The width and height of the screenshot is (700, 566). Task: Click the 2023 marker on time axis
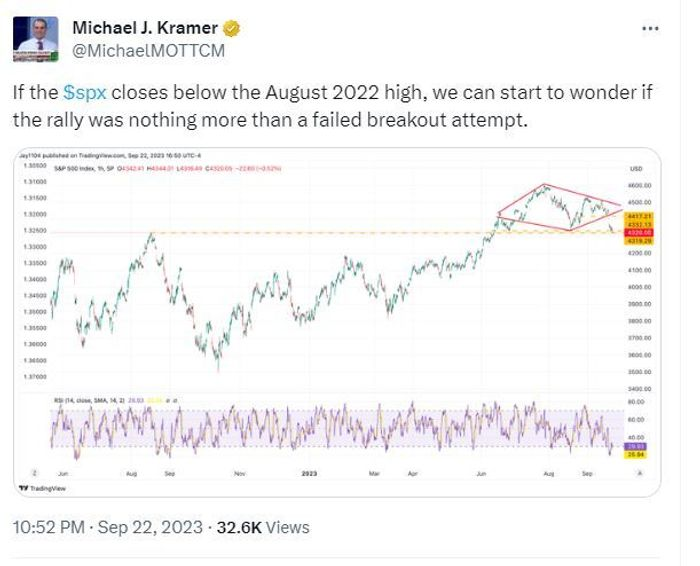pyautogui.click(x=309, y=473)
